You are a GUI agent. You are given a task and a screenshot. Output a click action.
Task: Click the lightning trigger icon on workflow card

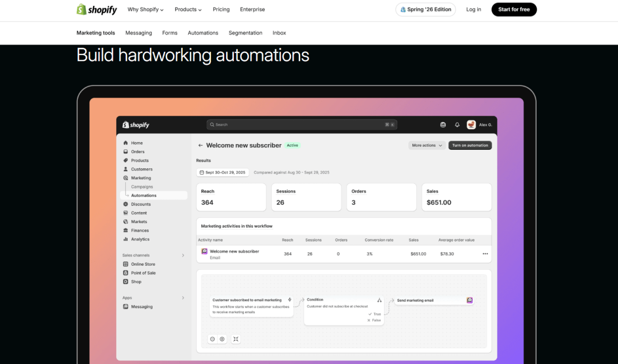(289, 300)
